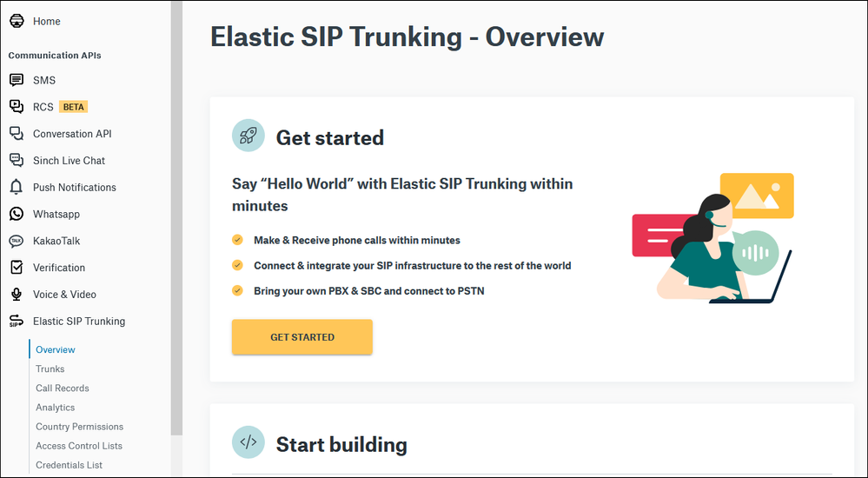
Task: Select the RCS chat icon
Action: point(17,107)
